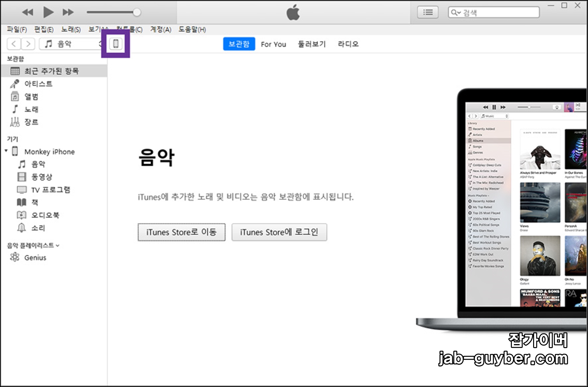Click the audiobook icon beside 오디오북
The height and width of the screenshot is (387, 588).
pyautogui.click(x=22, y=215)
